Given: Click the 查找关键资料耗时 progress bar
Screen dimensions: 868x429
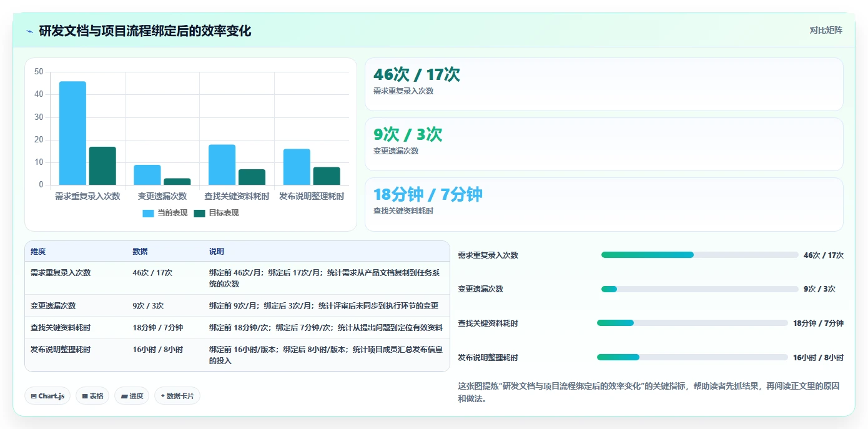Looking at the screenshot, I should tap(693, 323).
